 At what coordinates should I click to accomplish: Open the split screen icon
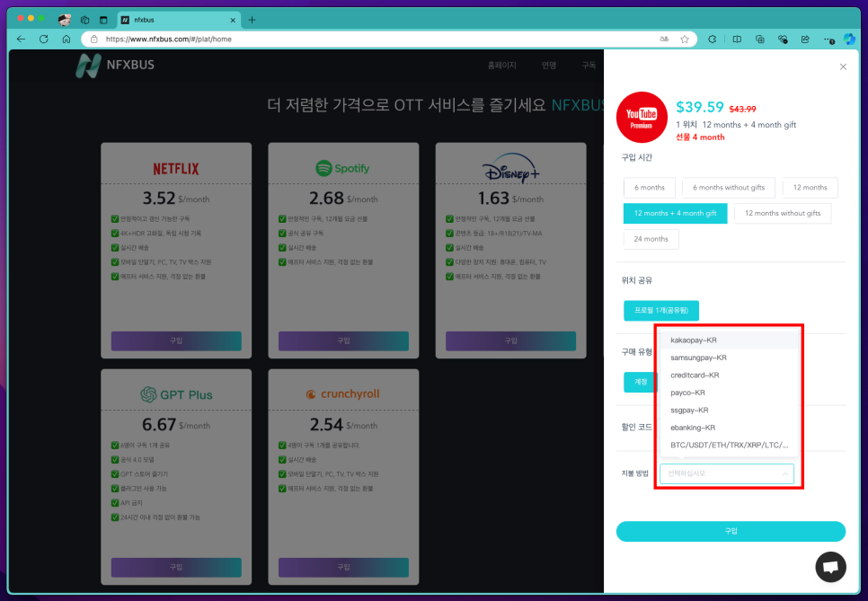[737, 40]
